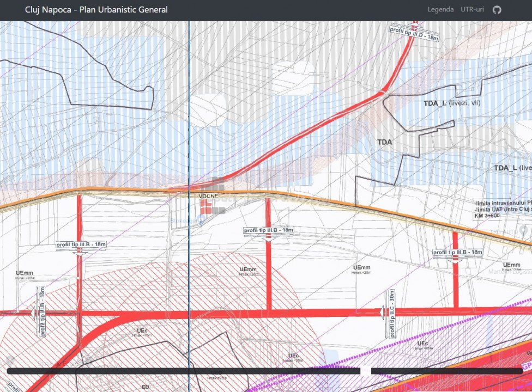Click the vertical blue map comparison divider line
The height and width of the screenshot is (392, 532).
click(189, 136)
